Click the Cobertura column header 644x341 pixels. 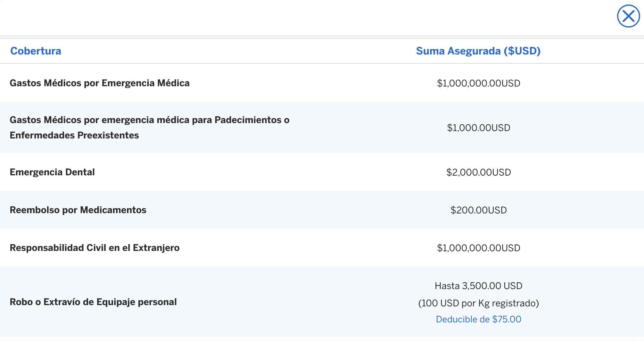(x=36, y=51)
